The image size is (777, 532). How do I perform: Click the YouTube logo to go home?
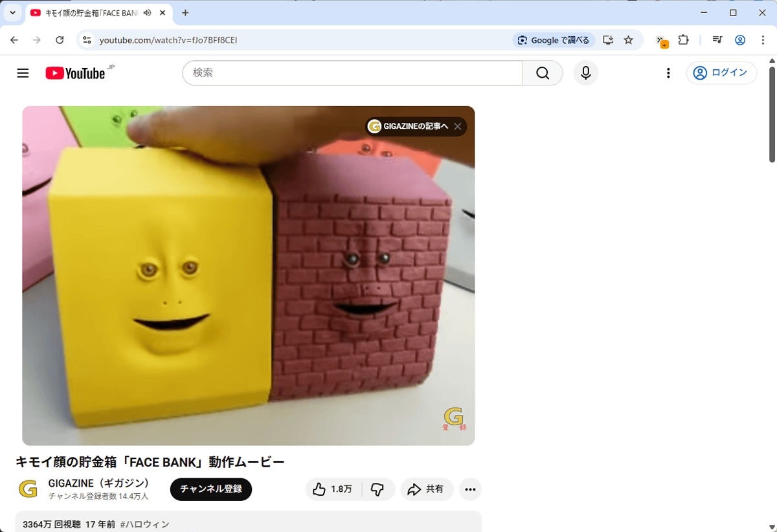tap(76, 73)
